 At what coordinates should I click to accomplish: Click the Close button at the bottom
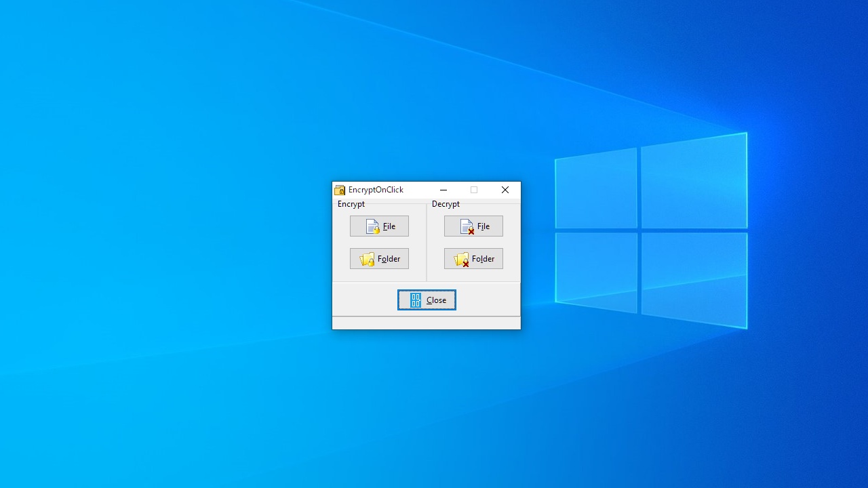427,300
